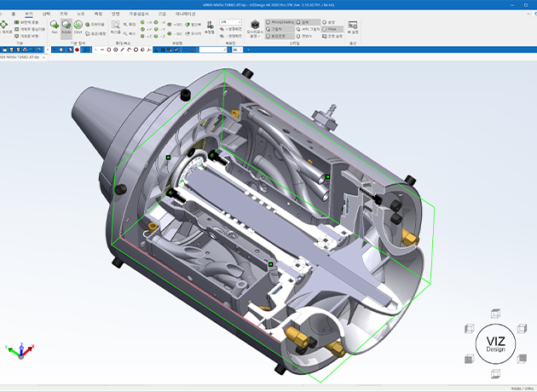Open the 측정 ribbon tab
Screen dimensions: 537x392
coord(98,14)
